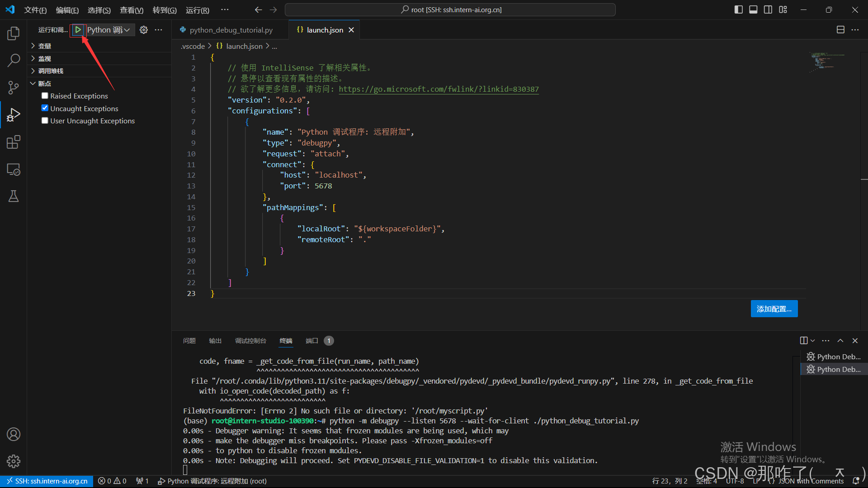Viewport: 868px width, 488px height.
Task: Open the Explorer sidebar icon
Action: point(13,33)
